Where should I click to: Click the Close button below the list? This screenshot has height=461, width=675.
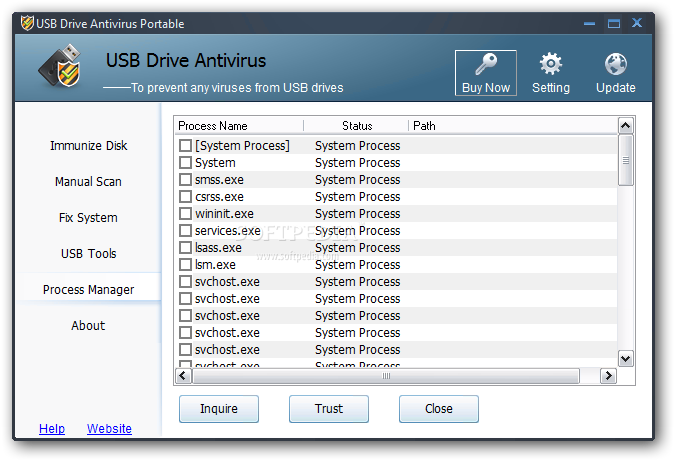coord(439,409)
